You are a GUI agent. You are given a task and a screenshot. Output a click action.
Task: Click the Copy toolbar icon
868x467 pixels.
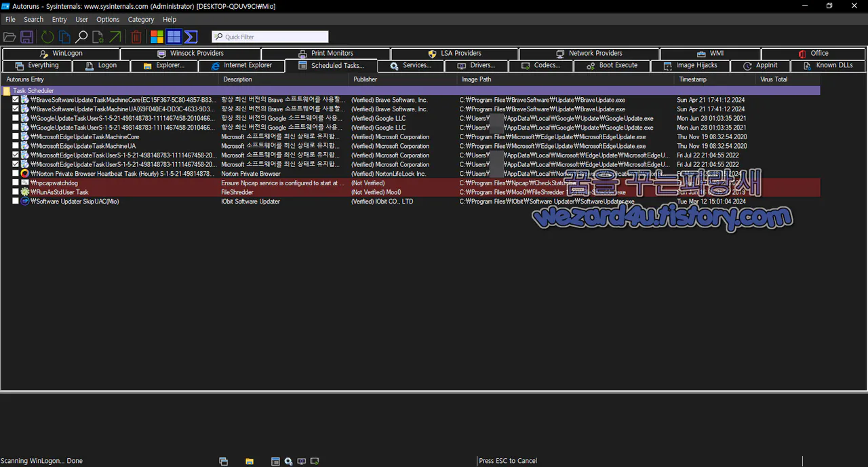pos(64,37)
